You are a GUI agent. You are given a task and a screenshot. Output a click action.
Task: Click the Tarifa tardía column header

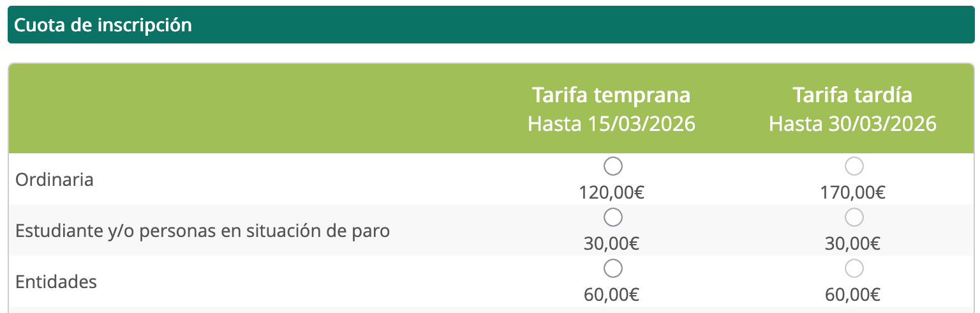click(x=852, y=95)
